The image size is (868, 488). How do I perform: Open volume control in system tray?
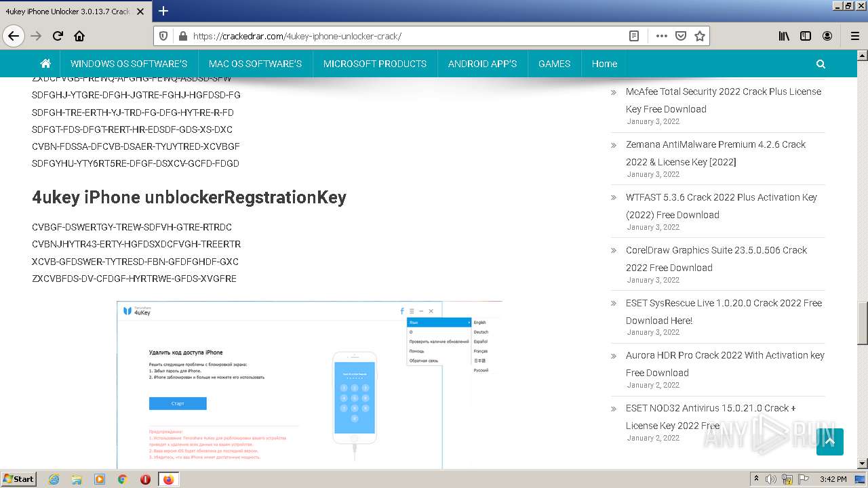point(771,479)
